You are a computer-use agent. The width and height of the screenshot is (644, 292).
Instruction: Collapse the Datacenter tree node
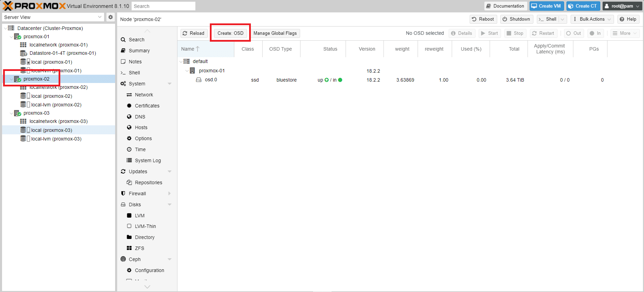click(5, 28)
